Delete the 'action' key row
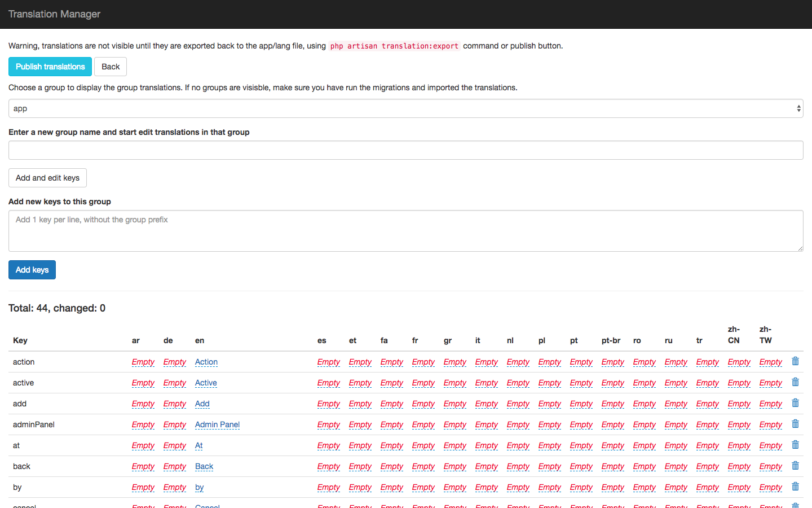The width and height of the screenshot is (812, 508). [x=795, y=361]
